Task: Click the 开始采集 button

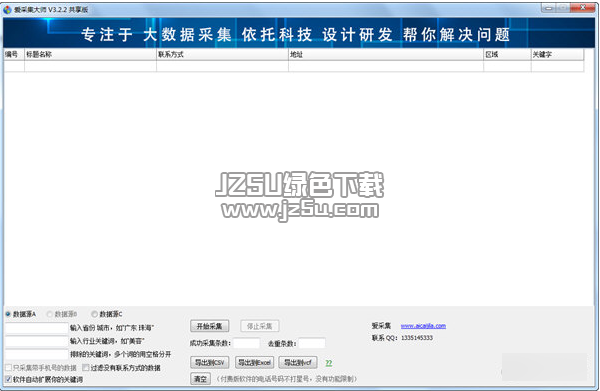Action: click(209, 326)
